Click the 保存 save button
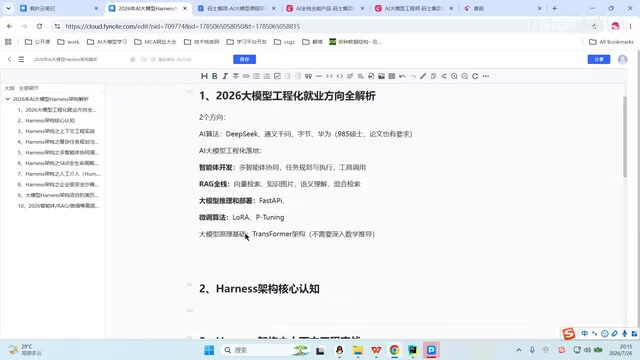The height and width of the screenshot is (360, 640). pyautogui.click(x=244, y=60)
